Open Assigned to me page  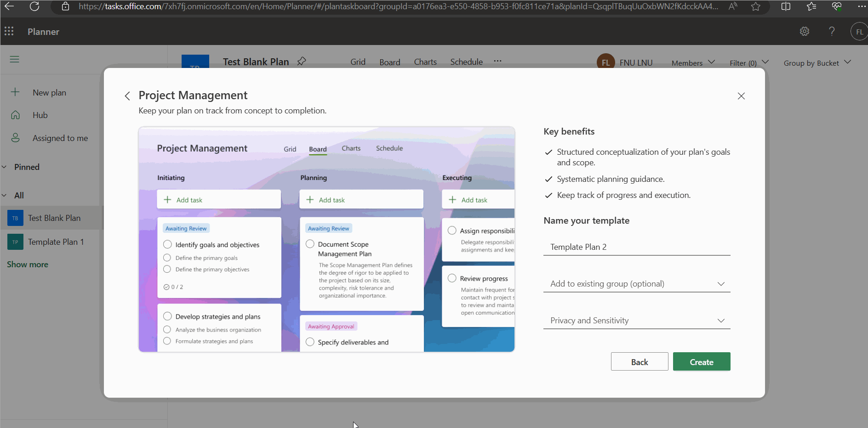60,138
